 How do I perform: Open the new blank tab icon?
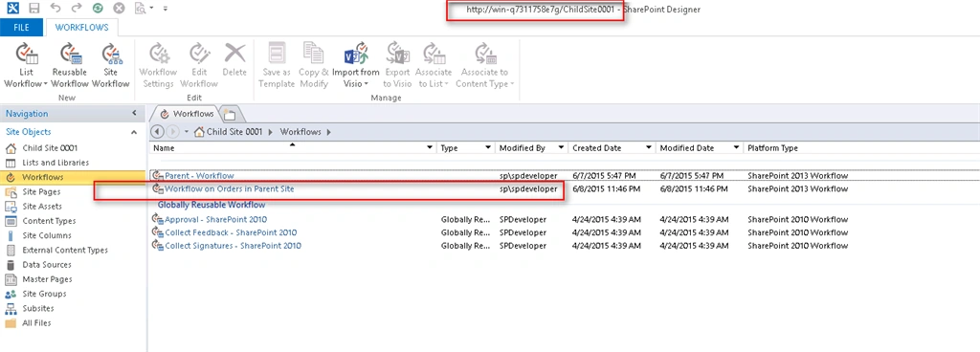click(x=230, y=114)
